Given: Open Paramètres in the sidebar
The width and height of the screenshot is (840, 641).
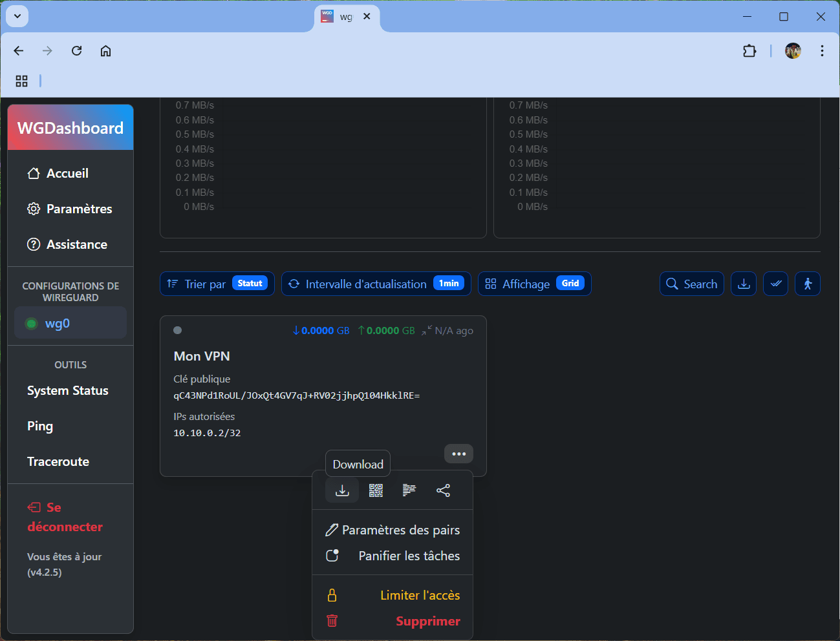Looking at the screenshot, I should (x=70, y=209).
